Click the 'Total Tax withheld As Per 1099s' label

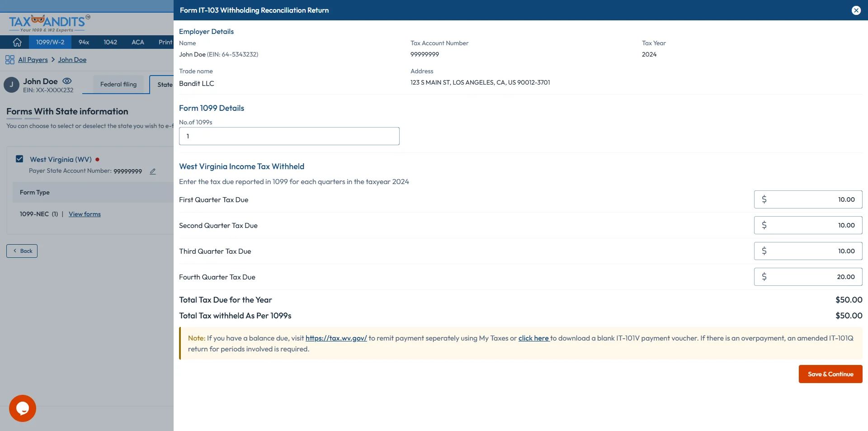pos(235,316)
